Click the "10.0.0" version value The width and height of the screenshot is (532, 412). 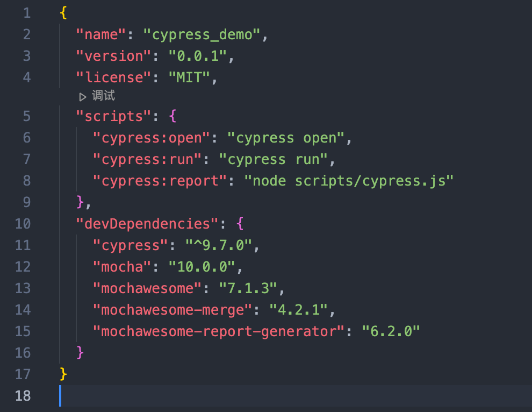[x=202, y=267]
